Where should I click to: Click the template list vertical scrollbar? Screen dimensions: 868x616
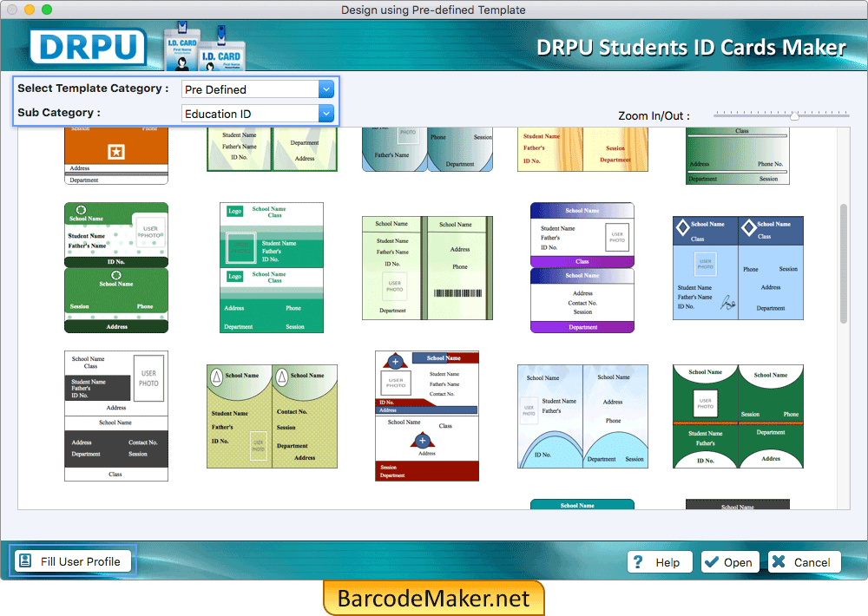coord(844,264)
